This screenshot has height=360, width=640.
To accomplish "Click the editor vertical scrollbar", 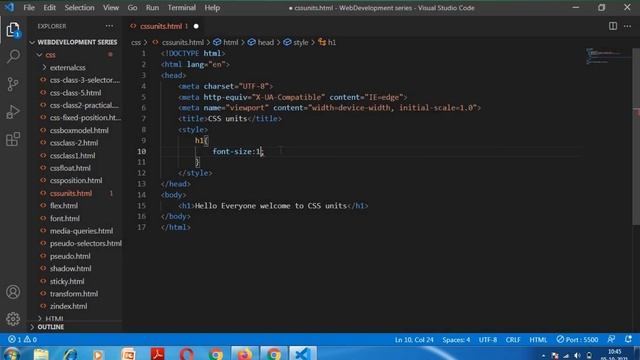I will [x=636, y=137].
